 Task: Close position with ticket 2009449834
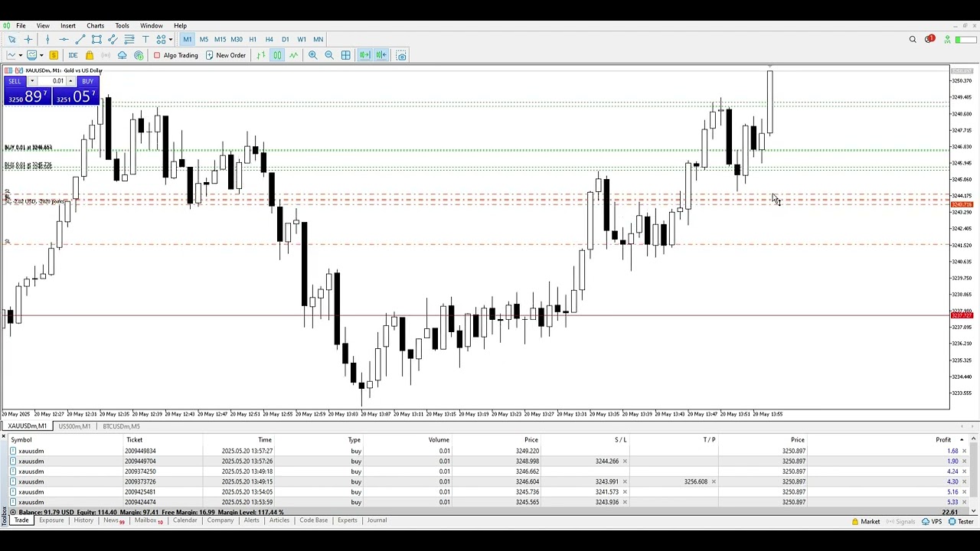964,451
